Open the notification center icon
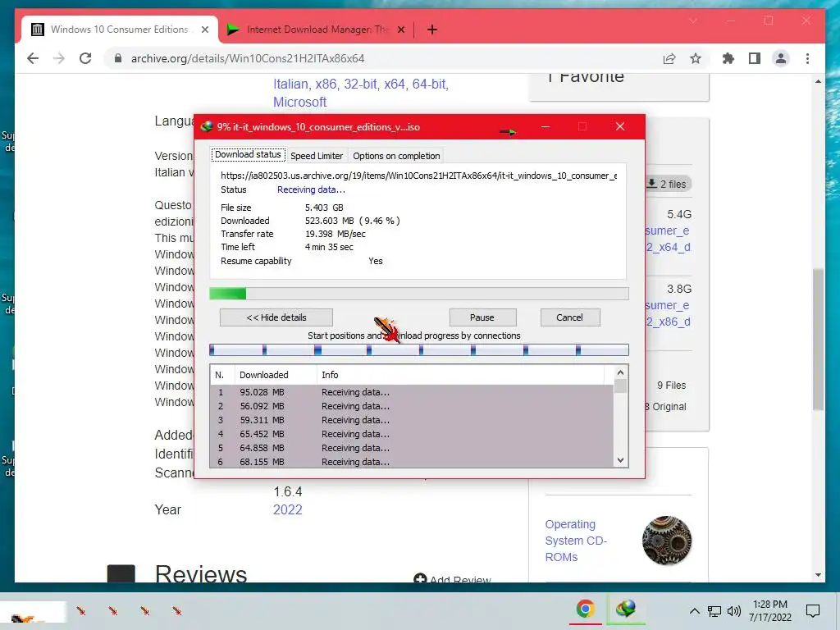Viewport: 840px width, 630px height. 813,610
